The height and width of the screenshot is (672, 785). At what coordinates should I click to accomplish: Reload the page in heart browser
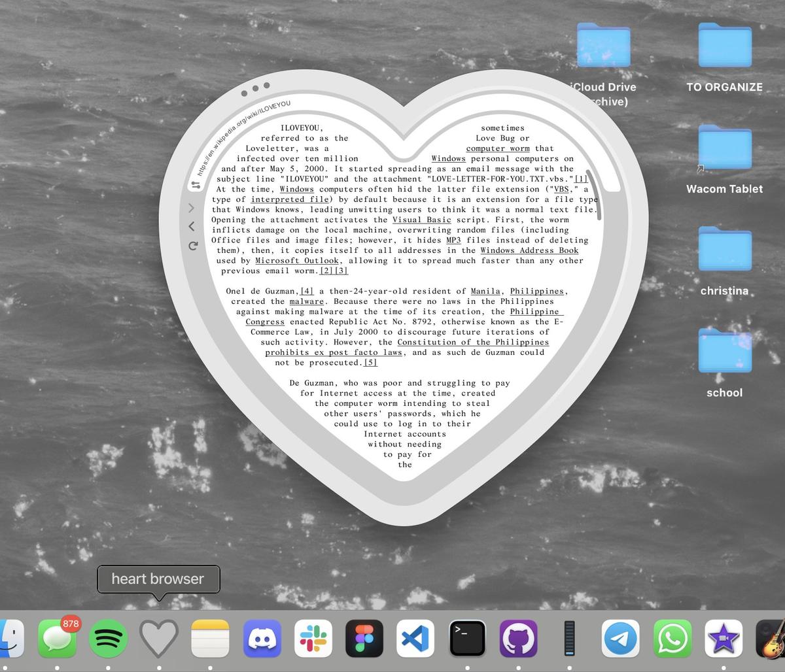192,246
